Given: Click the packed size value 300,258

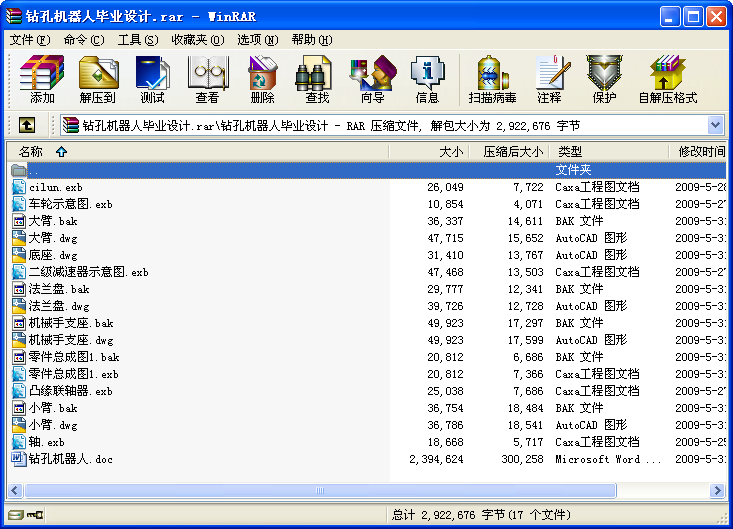Looking at the screenshot, I should coord(522,459).
